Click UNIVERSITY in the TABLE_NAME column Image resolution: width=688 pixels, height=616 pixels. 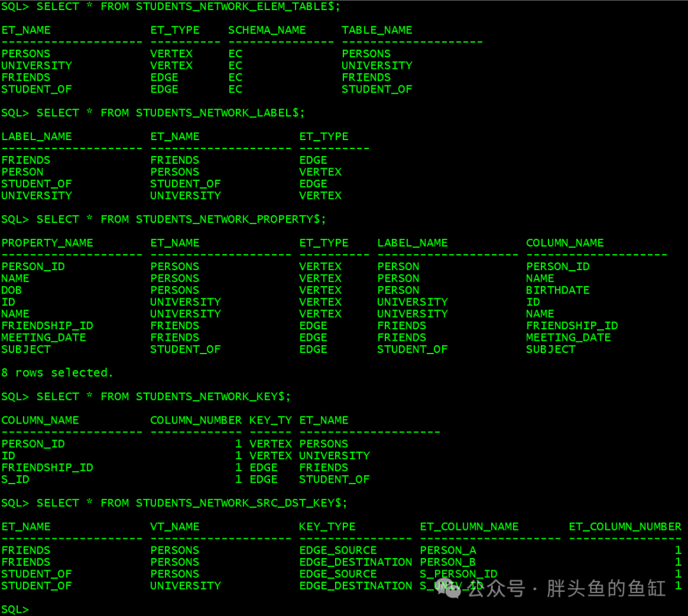pyautogui.click(x=377, y=66)
